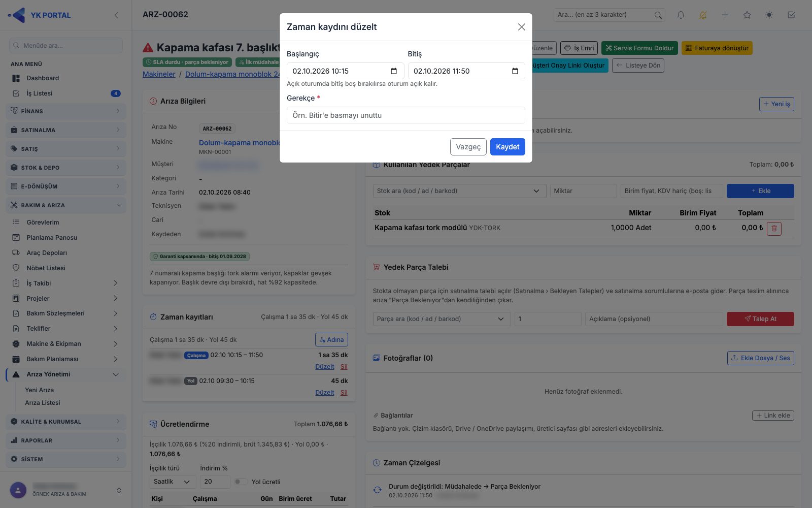This screenshot has height=508, width=812.
Task: Toggle the light/dark theme sun icon
Action: tap(769, 15)
